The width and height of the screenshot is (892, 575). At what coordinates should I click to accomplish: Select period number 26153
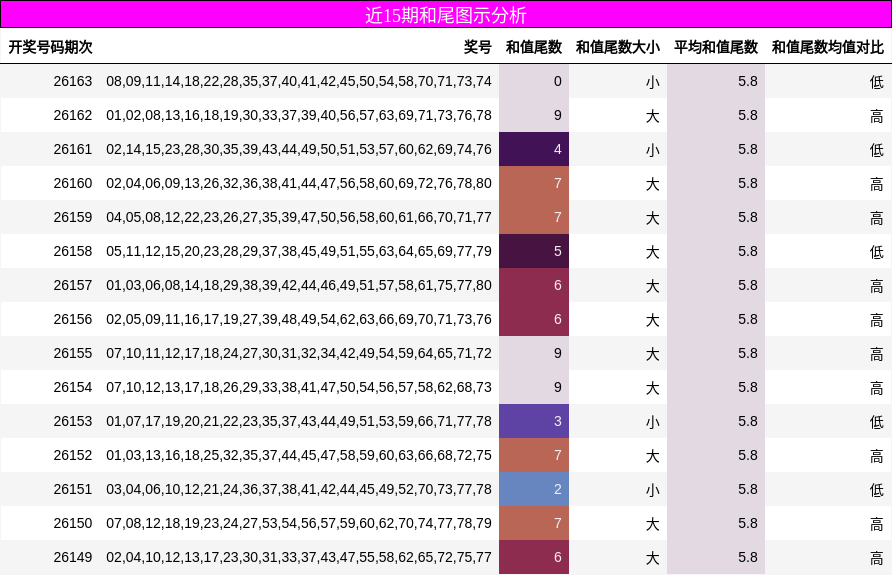click(73, 421)
